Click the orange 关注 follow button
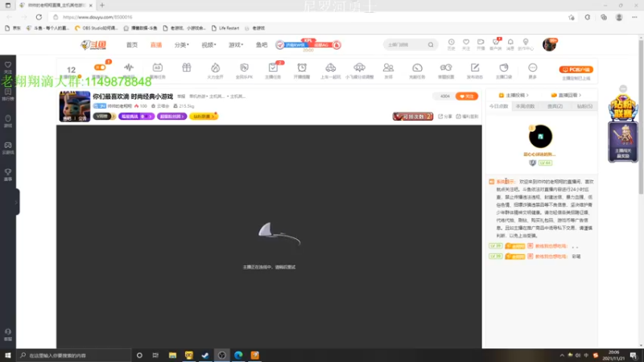 click(x=467, y=96)
